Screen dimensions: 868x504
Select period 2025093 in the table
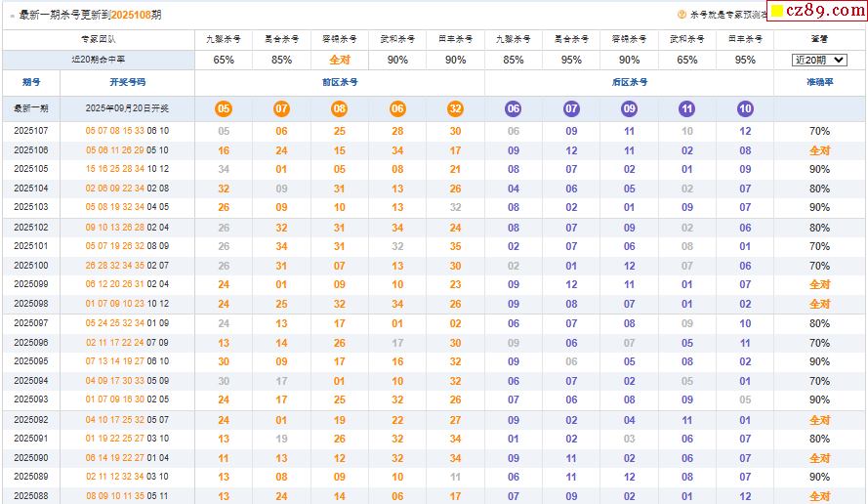(31, 399)
